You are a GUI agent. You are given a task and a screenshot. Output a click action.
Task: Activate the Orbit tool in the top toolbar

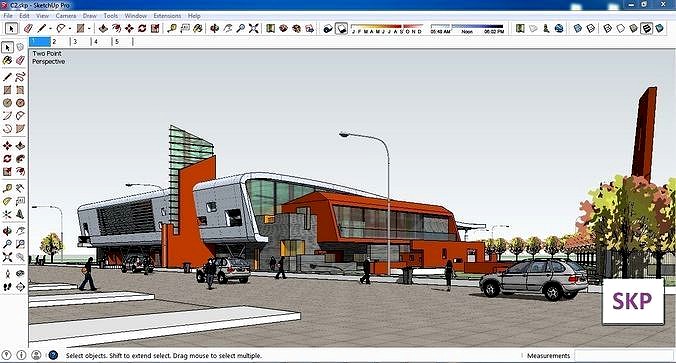click(x=214, y=28)
